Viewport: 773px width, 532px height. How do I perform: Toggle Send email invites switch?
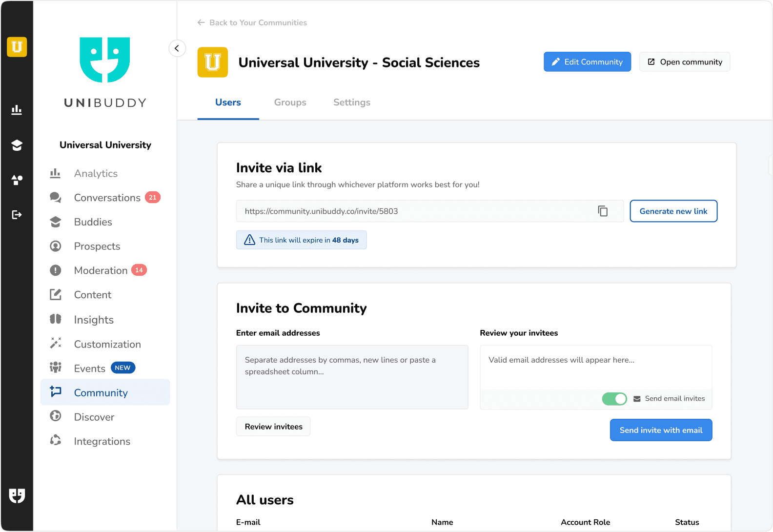(614, 399)
